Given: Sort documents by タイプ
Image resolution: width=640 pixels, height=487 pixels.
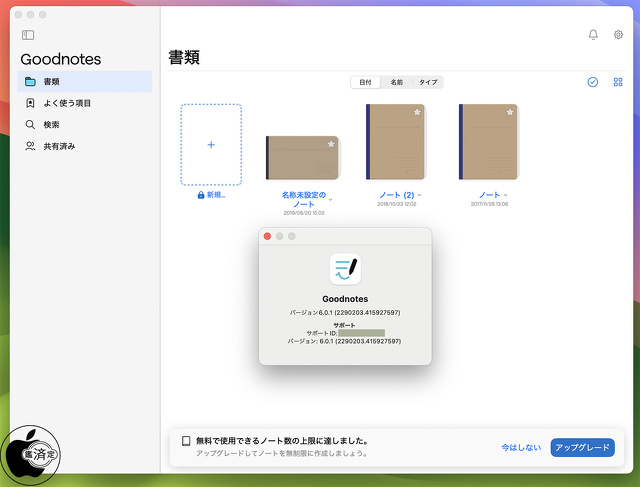Looking at the screenshot, I should pos(428,82).
